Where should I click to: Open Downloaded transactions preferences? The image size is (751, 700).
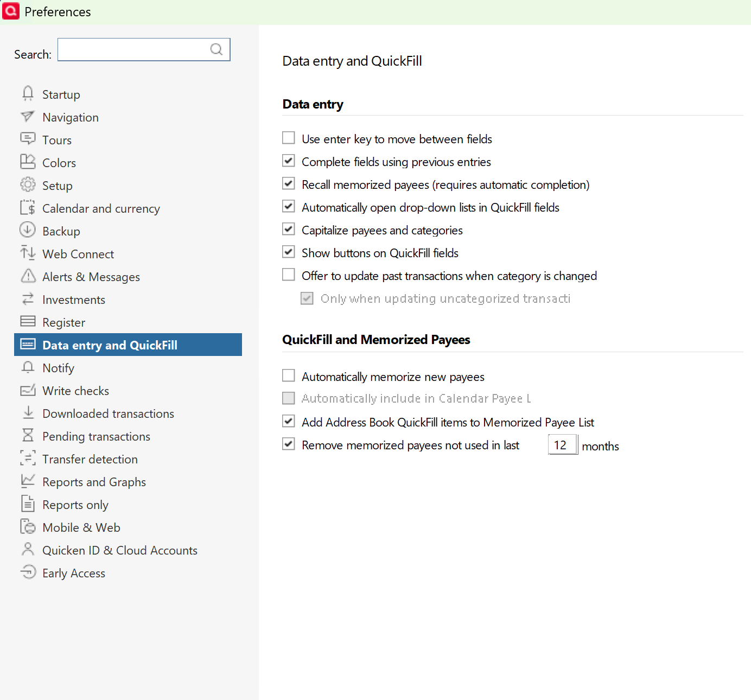pyautogui.click(x=128, y=413)
